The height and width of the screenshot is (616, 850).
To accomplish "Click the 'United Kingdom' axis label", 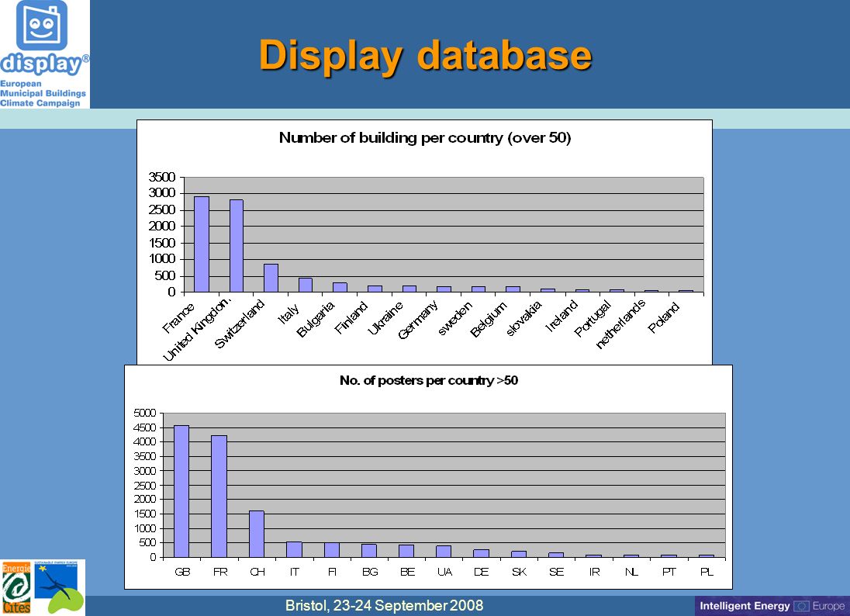I will pyautogui.click(x=197, y=329).
